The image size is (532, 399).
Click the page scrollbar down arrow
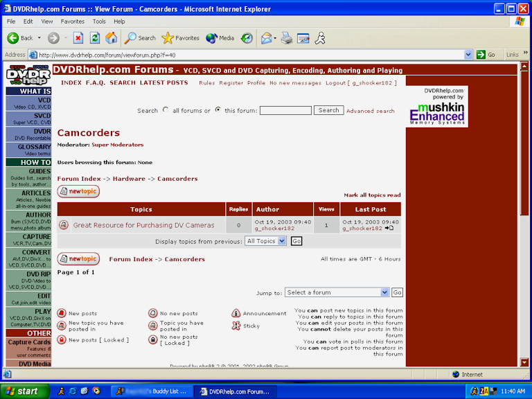point(524,362)
